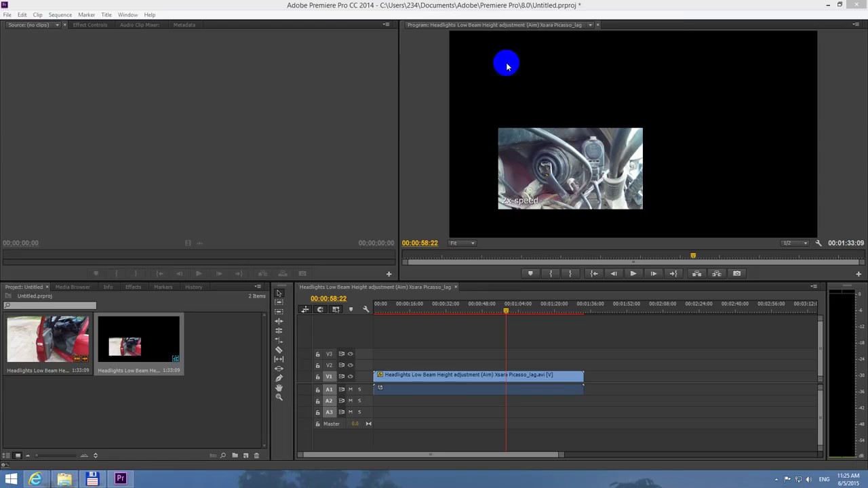This screenshot has width=868, height=488.
Task: Toggle Snap in the timeline
Action: [320, 309]
